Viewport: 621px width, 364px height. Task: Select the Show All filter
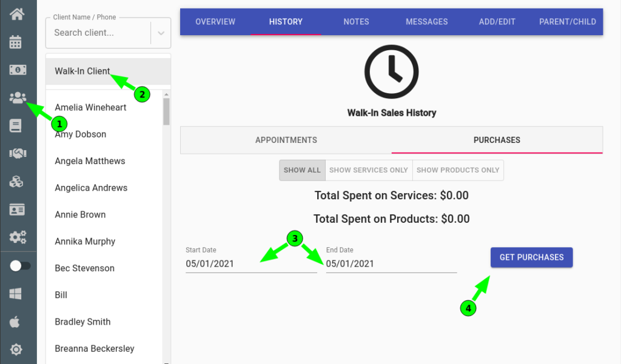pyautogui.click(x=302, y=170)
